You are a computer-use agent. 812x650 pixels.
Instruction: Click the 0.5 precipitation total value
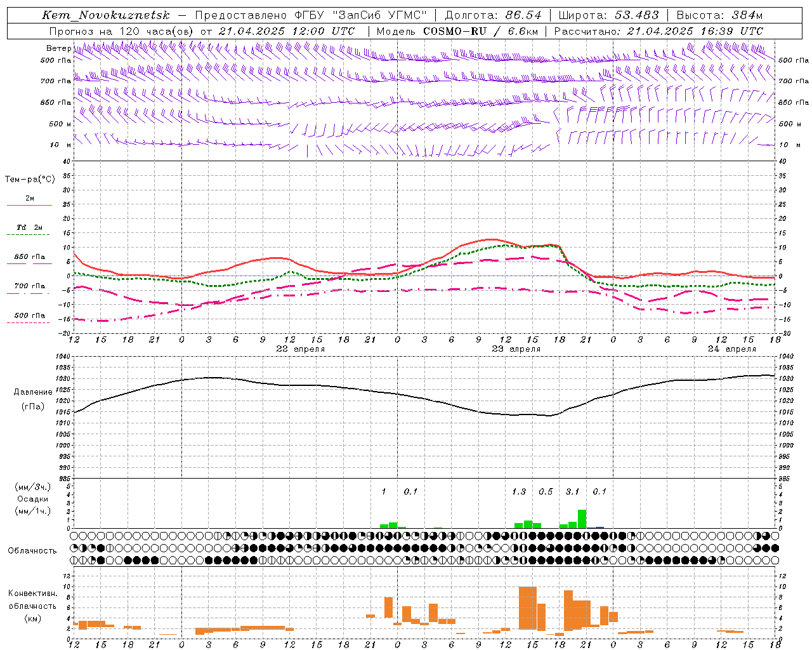pyautogui.click(x=546, y=491)
